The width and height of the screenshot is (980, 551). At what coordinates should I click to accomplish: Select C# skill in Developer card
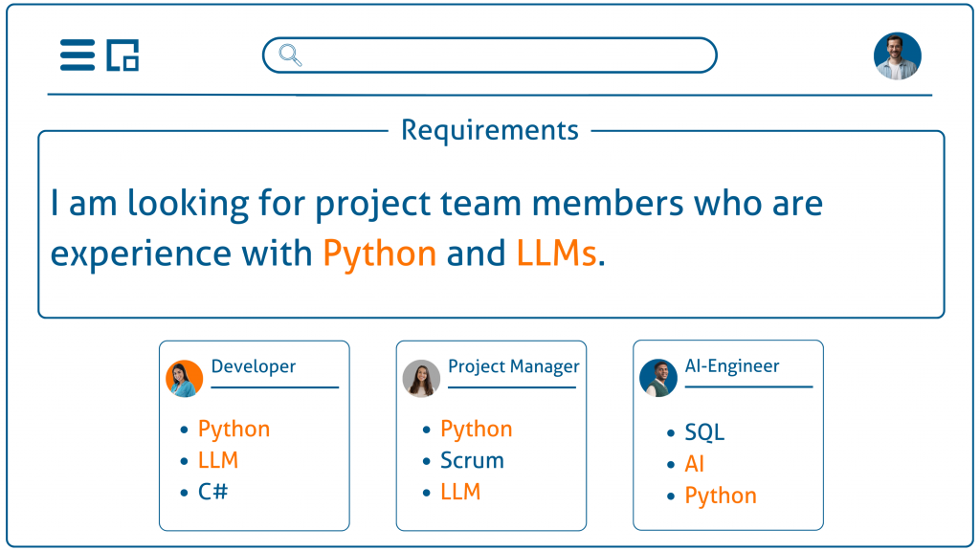pos(213,492)
